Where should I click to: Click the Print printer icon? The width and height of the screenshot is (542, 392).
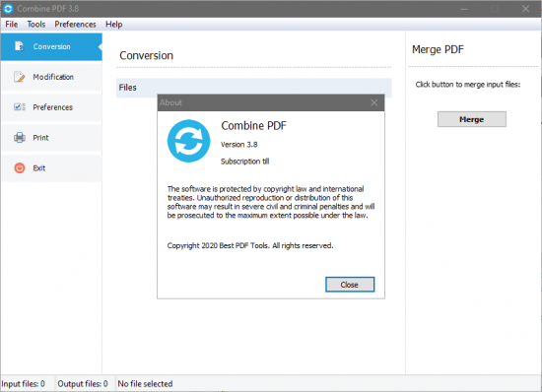pyautogui.click(x=20, y=138)
